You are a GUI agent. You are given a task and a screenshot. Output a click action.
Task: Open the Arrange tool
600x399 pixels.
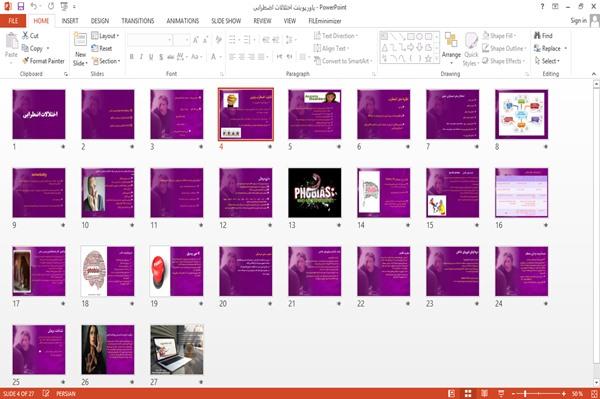coord(451,47)
